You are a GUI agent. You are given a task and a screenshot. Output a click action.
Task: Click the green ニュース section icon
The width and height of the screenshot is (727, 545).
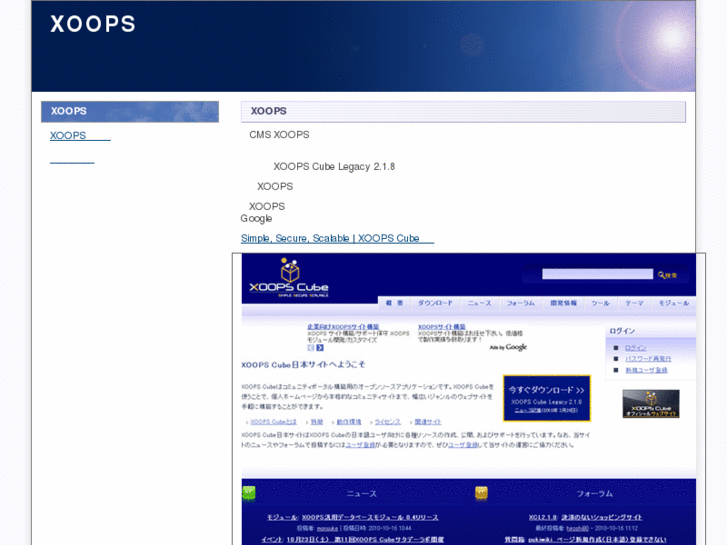coord(249,493)
